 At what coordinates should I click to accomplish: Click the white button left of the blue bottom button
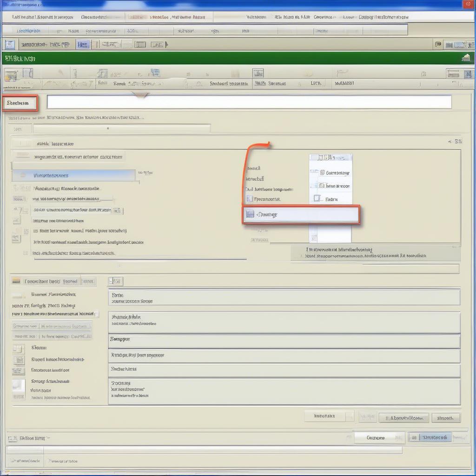(x=379, y=438)
